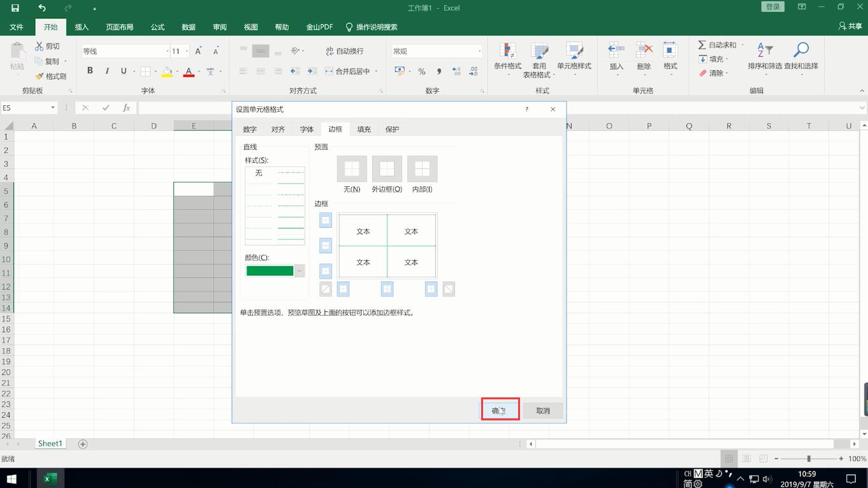Click the Wrap Text (自动换行) button
This screenshot has width=868, height=488.
(345, 51)
